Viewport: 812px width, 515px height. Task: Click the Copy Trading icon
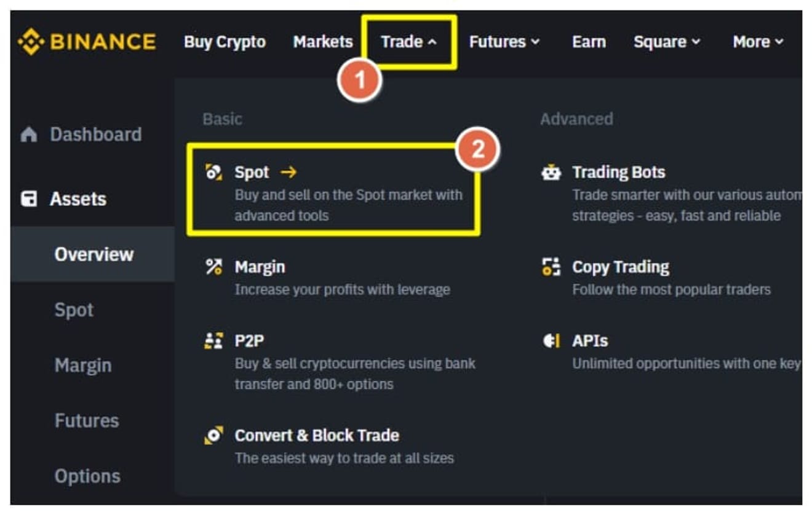coord(551,267)
